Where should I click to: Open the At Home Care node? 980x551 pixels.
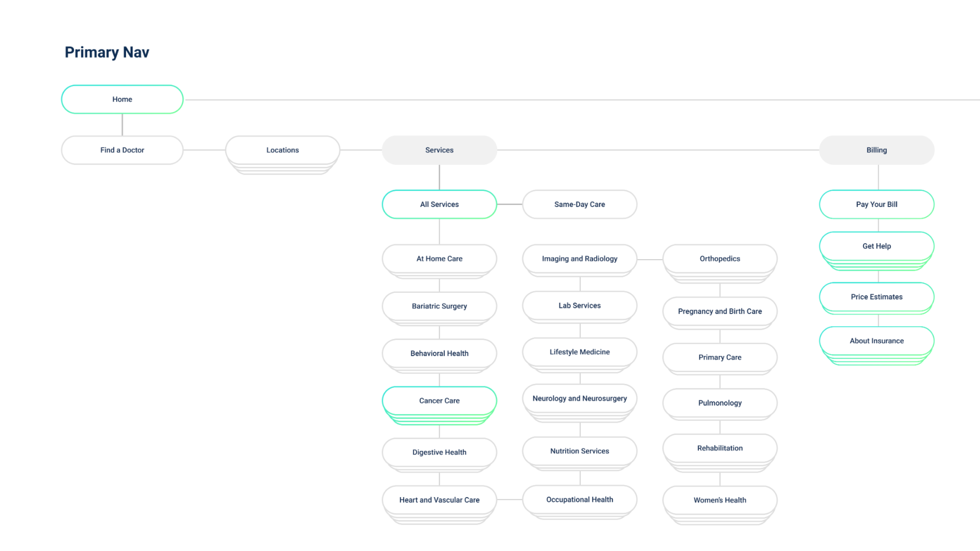[439, 259]
